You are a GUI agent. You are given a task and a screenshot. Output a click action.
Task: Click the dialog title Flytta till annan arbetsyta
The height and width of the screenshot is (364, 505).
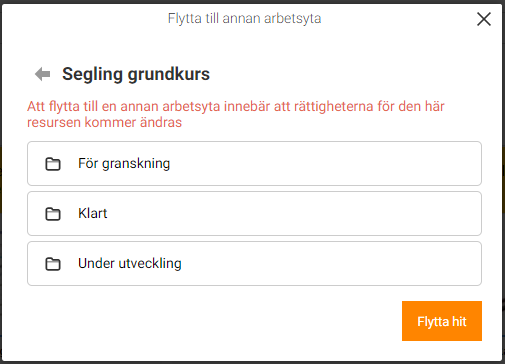point(244,18)
